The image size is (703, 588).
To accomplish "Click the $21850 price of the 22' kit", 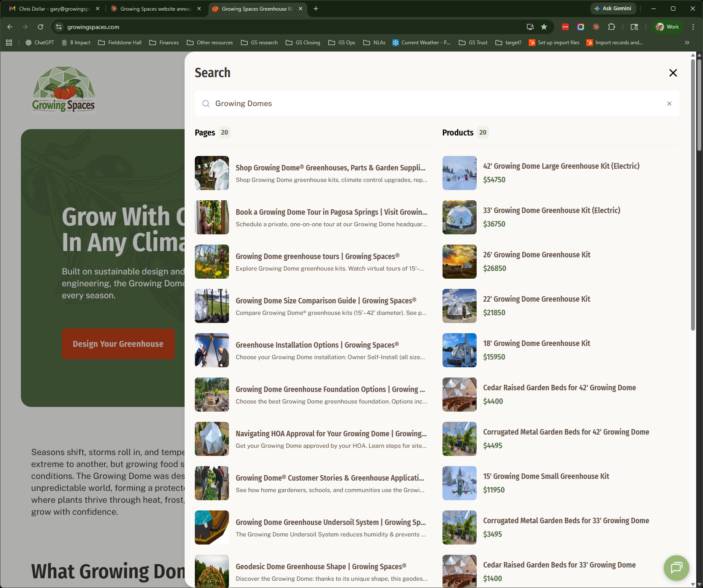I will (494, 313).
